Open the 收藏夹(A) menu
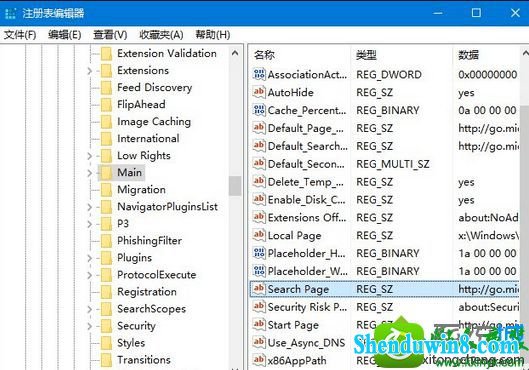The image size is (529, 370). (161, 35)
